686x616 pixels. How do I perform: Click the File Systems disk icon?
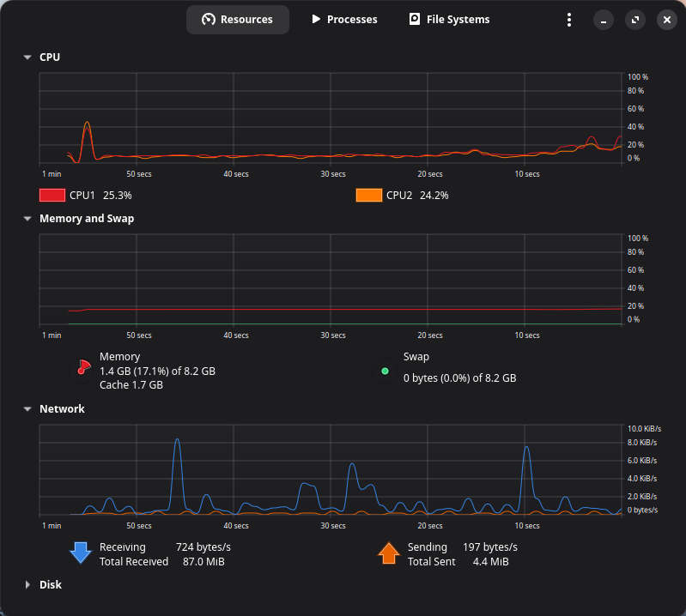415,20
